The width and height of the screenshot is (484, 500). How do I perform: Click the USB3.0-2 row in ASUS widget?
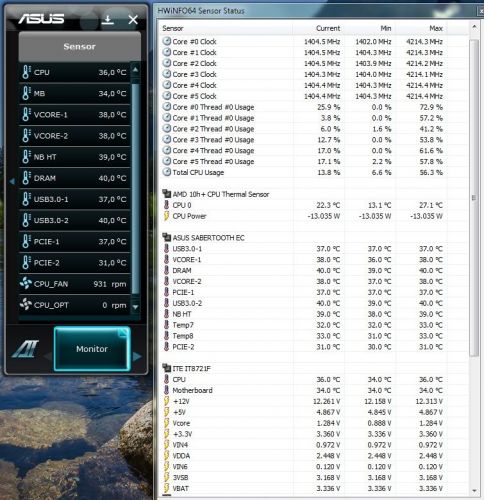tap(74, 220)
